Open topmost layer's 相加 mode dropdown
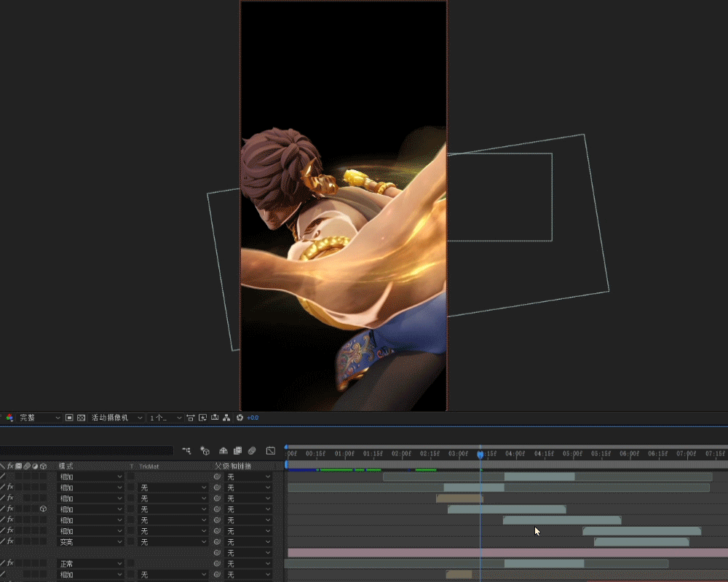The width and height of the screenshot is (728, 582). [90, 477]
